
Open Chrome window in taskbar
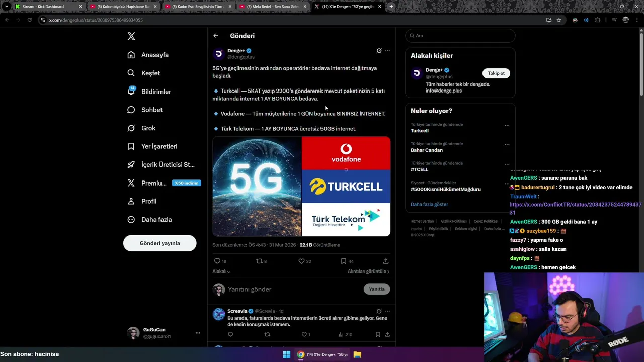(x=322, y=354)
